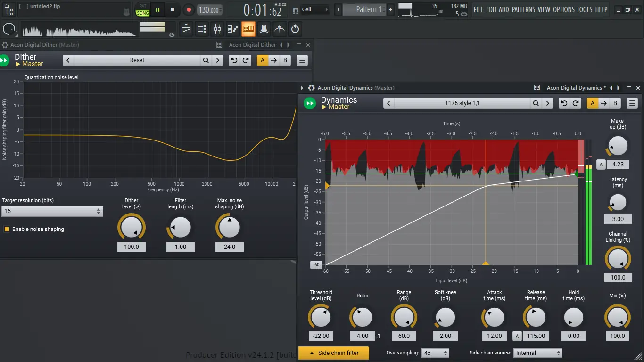This screenshot has height=362, width=644.
Task: Open the Oversampling 4x dropdown
Action: coord(435,353)
